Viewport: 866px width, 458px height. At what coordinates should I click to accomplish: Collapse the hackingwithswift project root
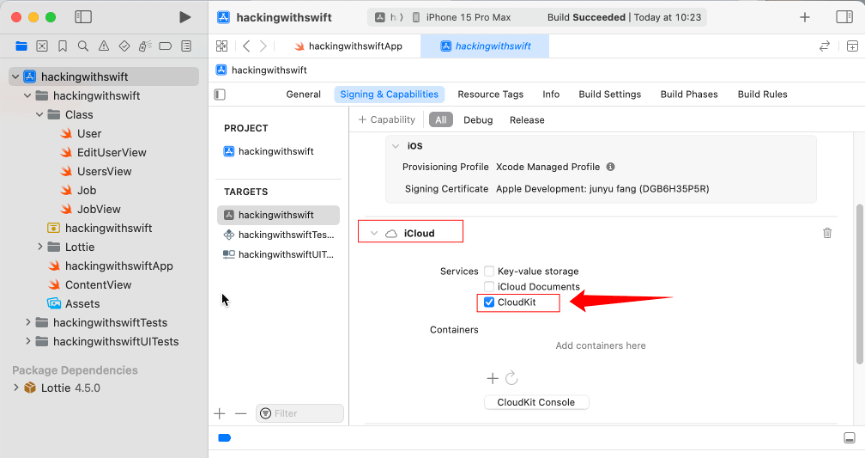pos(15,77)
